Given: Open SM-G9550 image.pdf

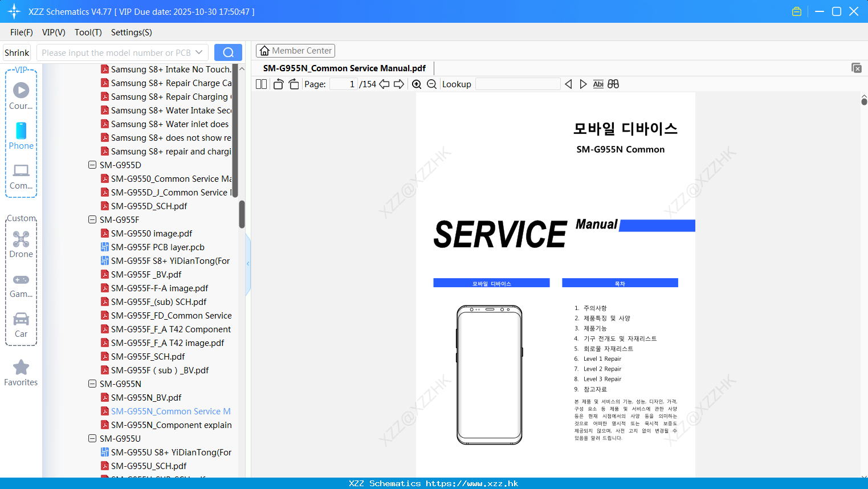Looking at the screenshot, I should coord(152,233).
